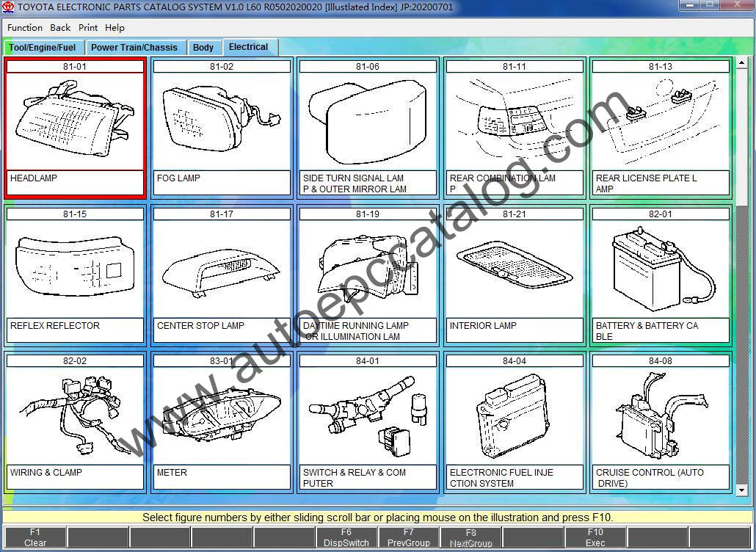The height and width of the screenshot is (552, 756).
Task: Switch to the Power Train/Chassis tab
Action: click(134, 47)
